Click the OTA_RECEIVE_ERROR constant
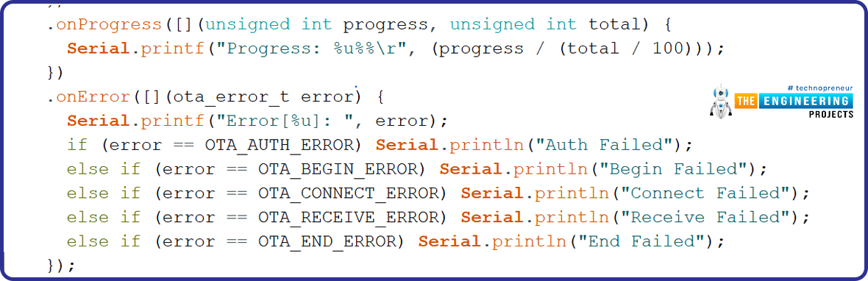868x281 pixels. point(352,218)
